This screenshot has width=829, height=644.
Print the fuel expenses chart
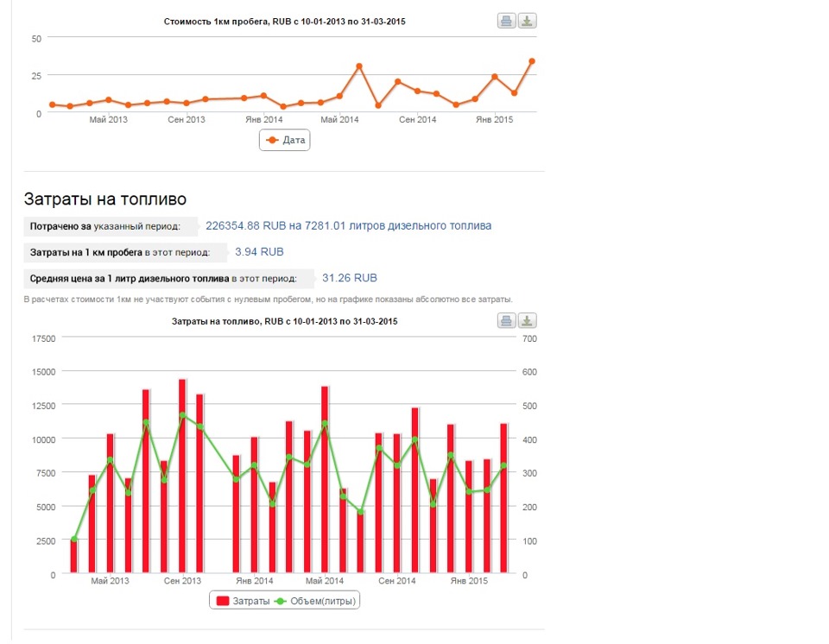506,320
